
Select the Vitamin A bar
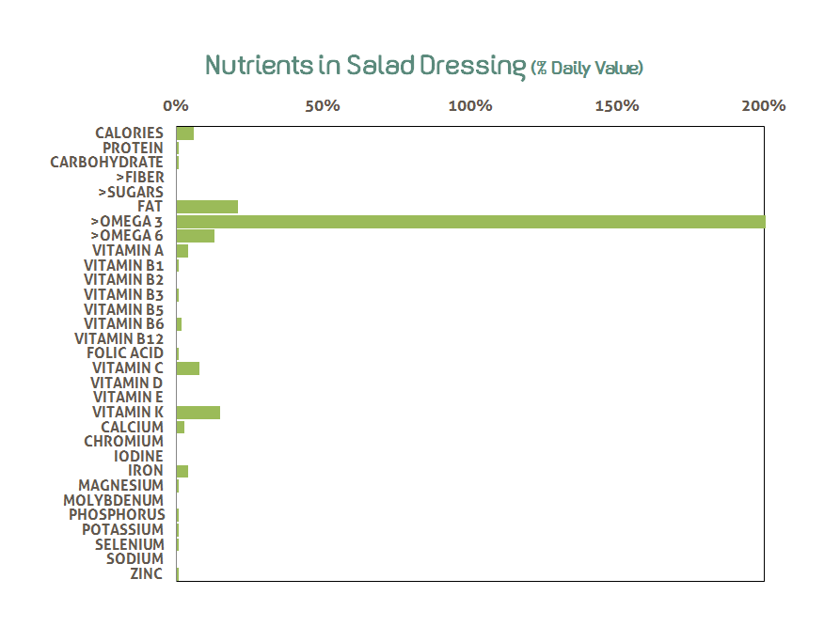pyautogui.click(x=182, y=251)
